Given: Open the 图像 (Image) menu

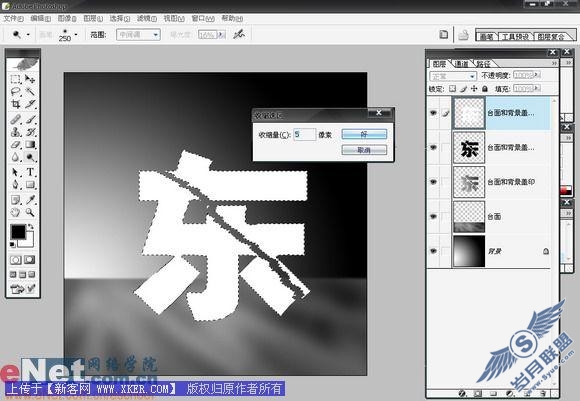Looking at the screenshot, I should point(67,18).
